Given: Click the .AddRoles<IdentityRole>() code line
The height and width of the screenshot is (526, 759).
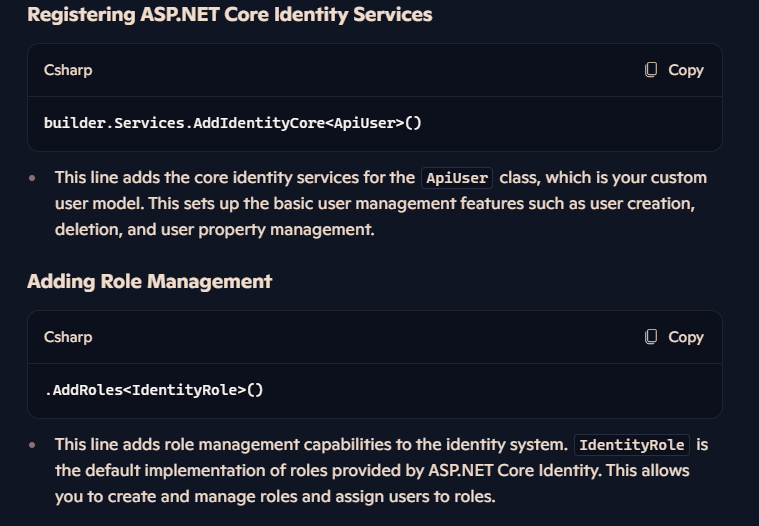Looking at the screenshot, I should 154,390.
